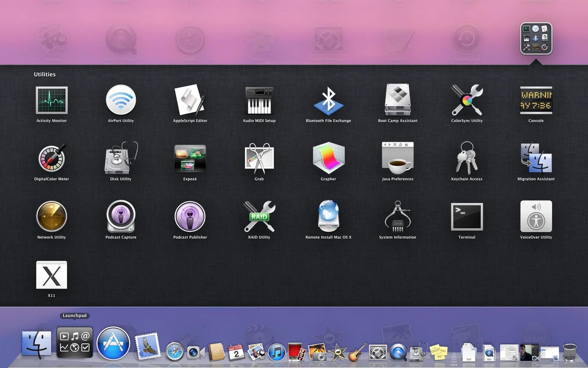Launch AirPort Utility
The height and width of the screenshot is (368, 588).
point(121,100)
